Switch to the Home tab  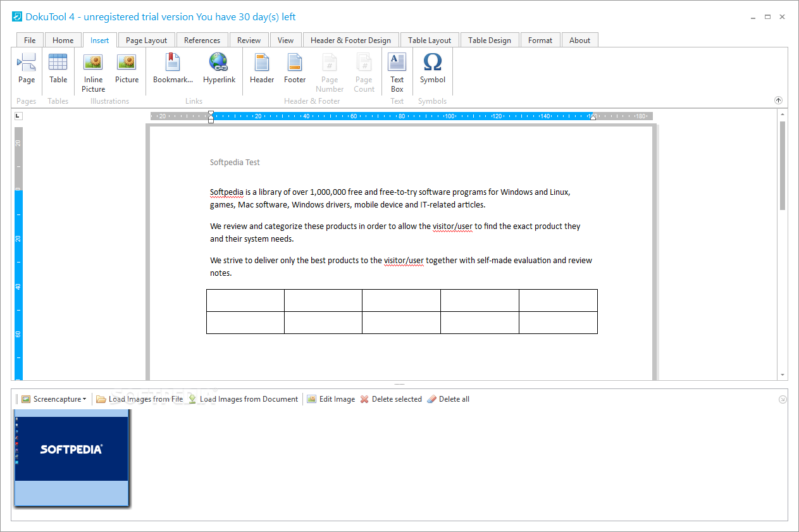click(63, 40)
